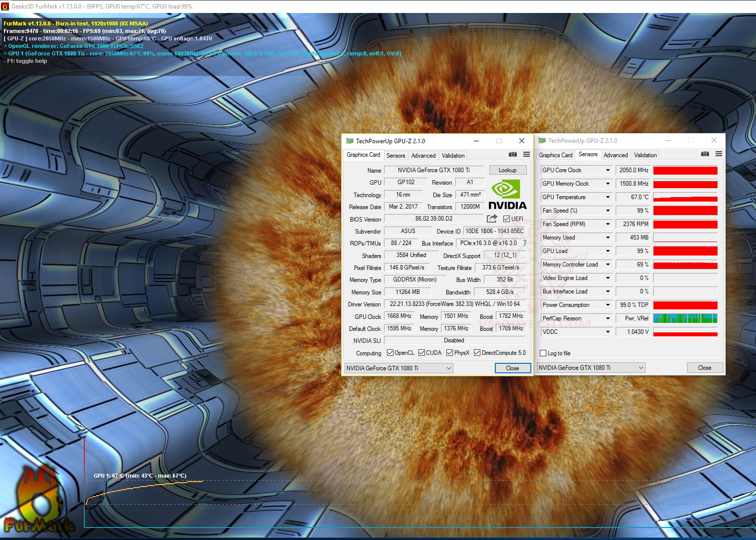Switch to Advanced tab in right GPU-Z window
Screen dimensions: 756x540
pyautogui.click(x=616, y=155)
